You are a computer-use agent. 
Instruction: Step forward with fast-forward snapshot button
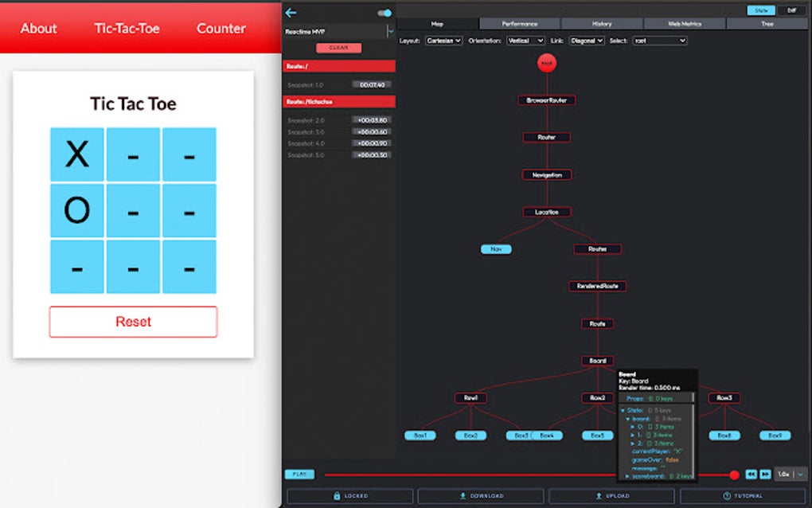click(x=765, y=475)
